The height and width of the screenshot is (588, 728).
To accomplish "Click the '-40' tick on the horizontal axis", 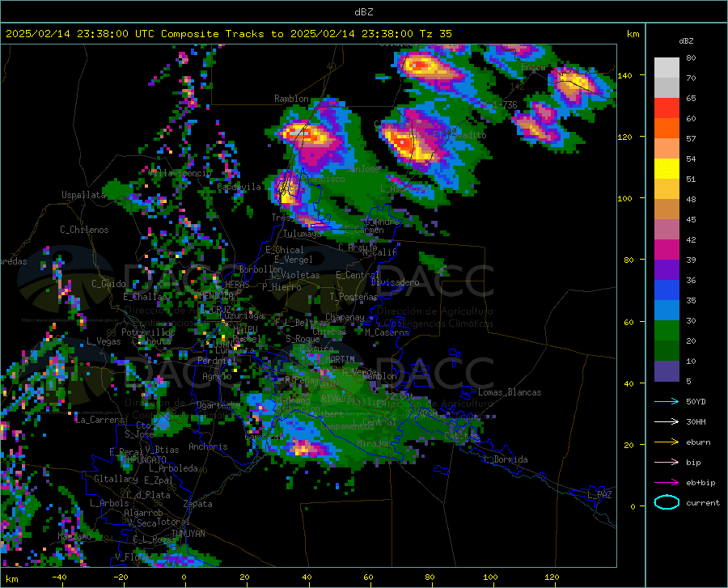I will (58, 577).
